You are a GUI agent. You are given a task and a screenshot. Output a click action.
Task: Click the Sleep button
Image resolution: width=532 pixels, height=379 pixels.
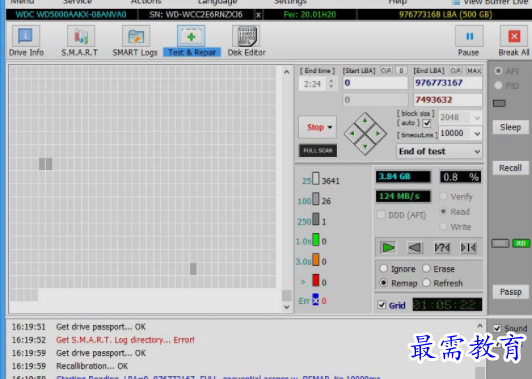point(510,127)
